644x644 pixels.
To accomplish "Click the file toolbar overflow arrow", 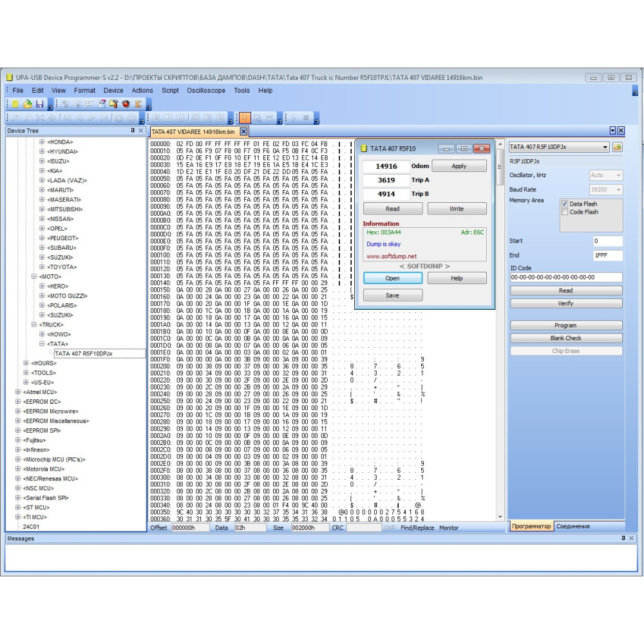I will coord(50,105).
